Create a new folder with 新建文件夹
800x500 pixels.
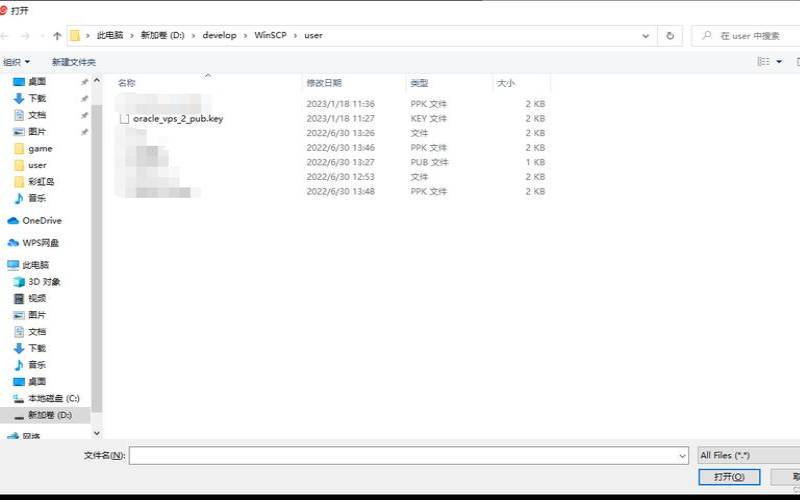73,62
